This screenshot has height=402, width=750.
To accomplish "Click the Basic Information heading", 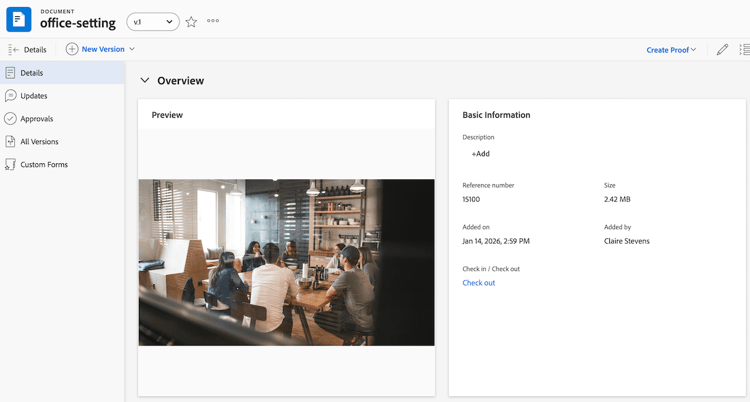I will (496, 115).
